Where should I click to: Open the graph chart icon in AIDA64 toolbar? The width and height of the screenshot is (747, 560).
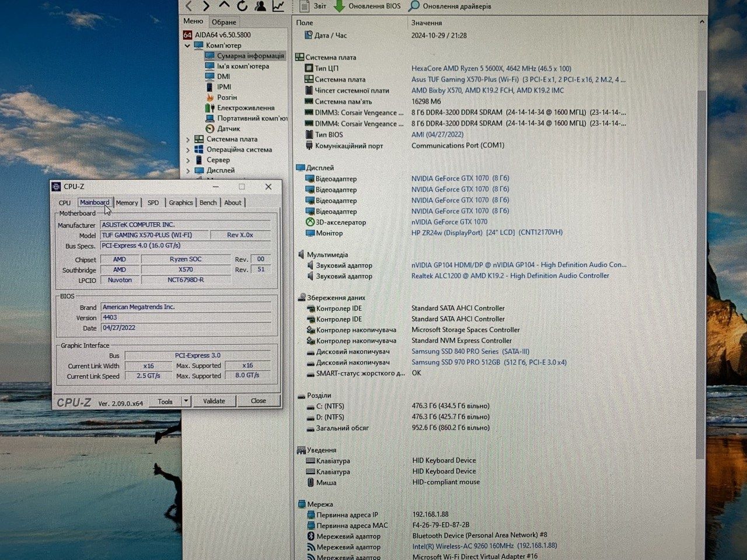tap(278, 6)
